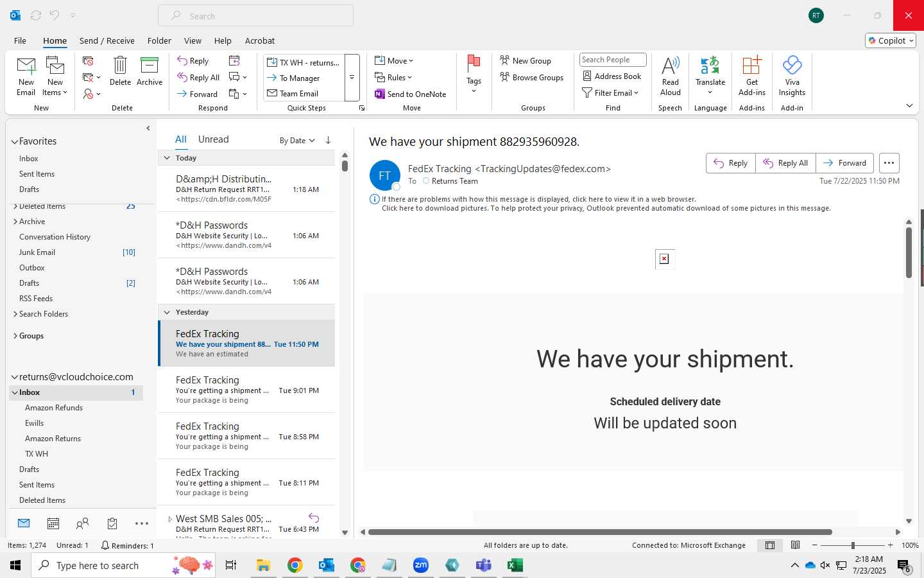924x578 pixels.
Task: Delete the selected message
Action: (120, 71)
